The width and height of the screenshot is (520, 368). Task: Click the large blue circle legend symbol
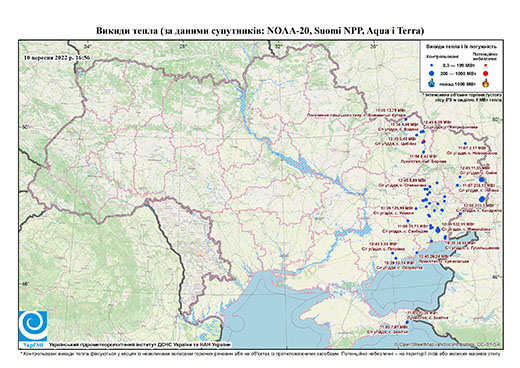432,73
